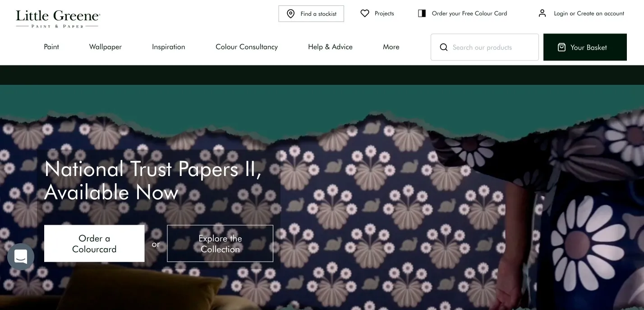Click the National Trust Papers II headline

click(153, 180)
